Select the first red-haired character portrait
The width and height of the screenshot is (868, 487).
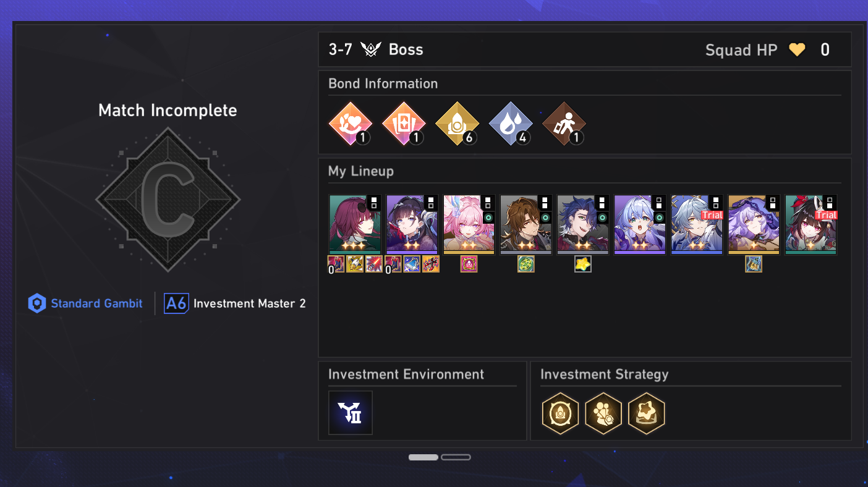click(355, 224)
